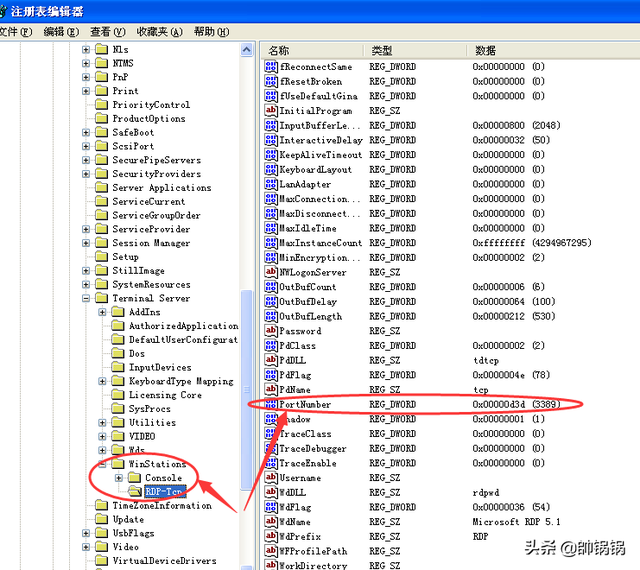The width and height of the screenshot is (640, 570).
Task: Expand the KeyboardType Mapping subkey
Action: [102, 381]
